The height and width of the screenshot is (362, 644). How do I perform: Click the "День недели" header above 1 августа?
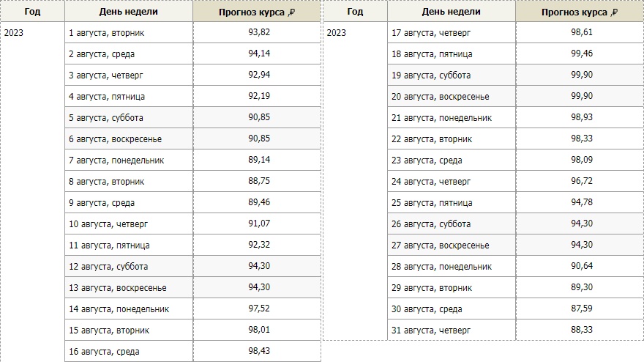tap(128, 12)
